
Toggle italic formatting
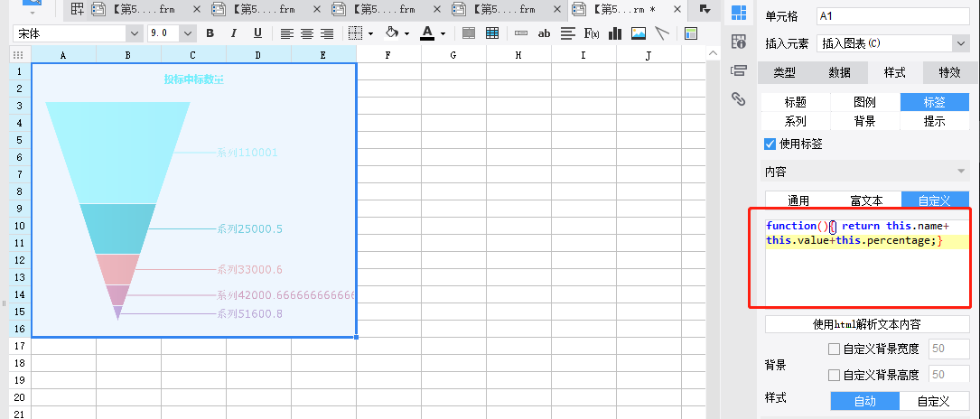point(234,33)
